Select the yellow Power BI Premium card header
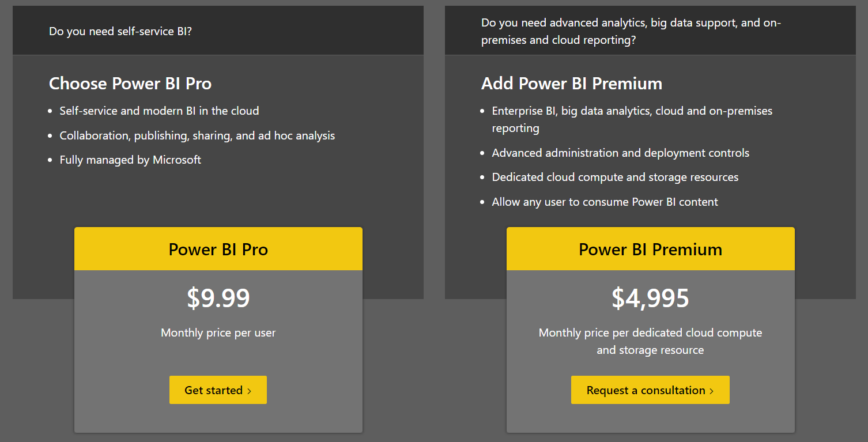The height and width of the screenshot is (442, 868). click(x=650, y=249)
